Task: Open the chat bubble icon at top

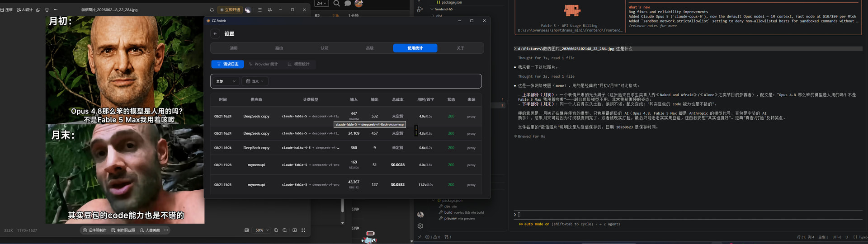Action: point(348,3)
